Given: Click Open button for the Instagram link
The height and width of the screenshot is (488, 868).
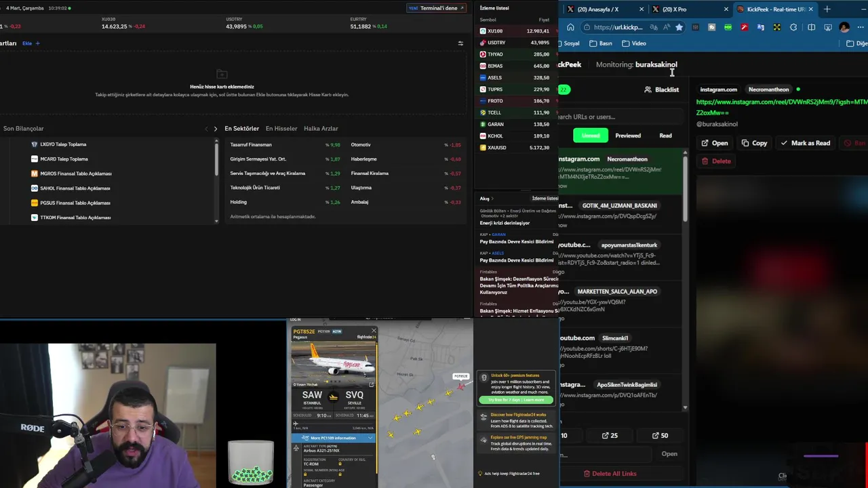Looking at the screenshot, I should (715, 143).
